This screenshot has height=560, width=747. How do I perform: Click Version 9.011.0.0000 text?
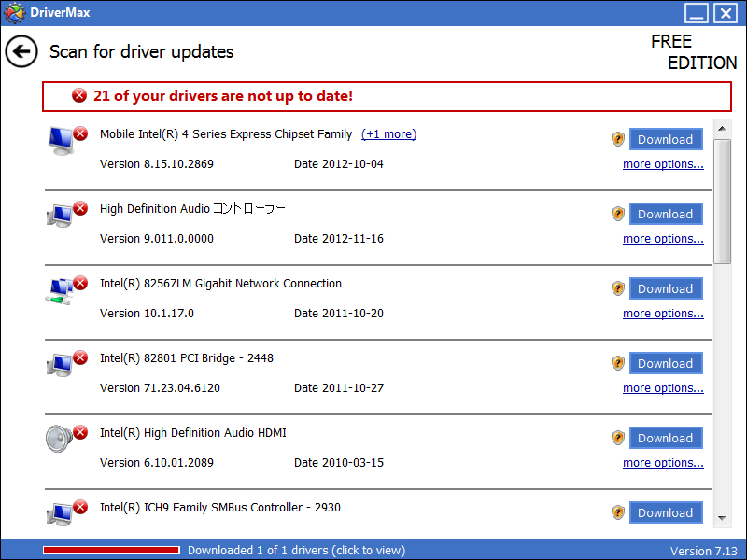[x=157, y=239]
